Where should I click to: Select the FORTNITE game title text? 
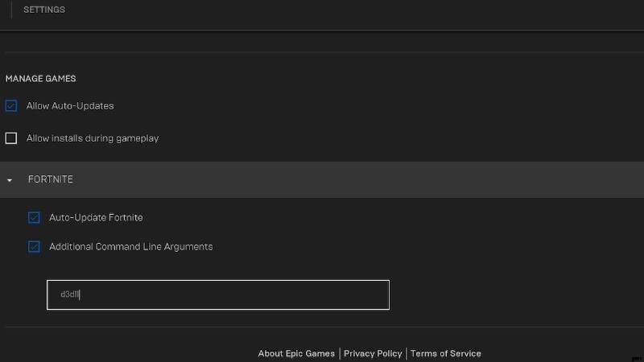point(51,179)
